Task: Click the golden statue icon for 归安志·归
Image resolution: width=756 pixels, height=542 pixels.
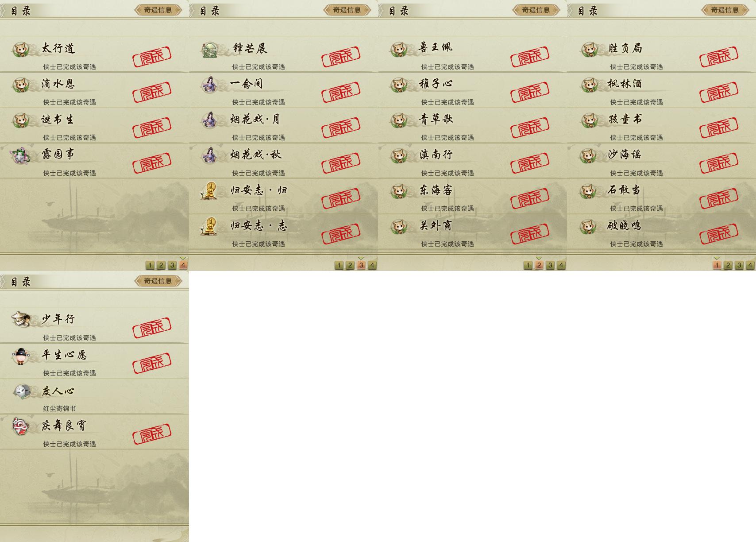Action: [x=209, y=191]
